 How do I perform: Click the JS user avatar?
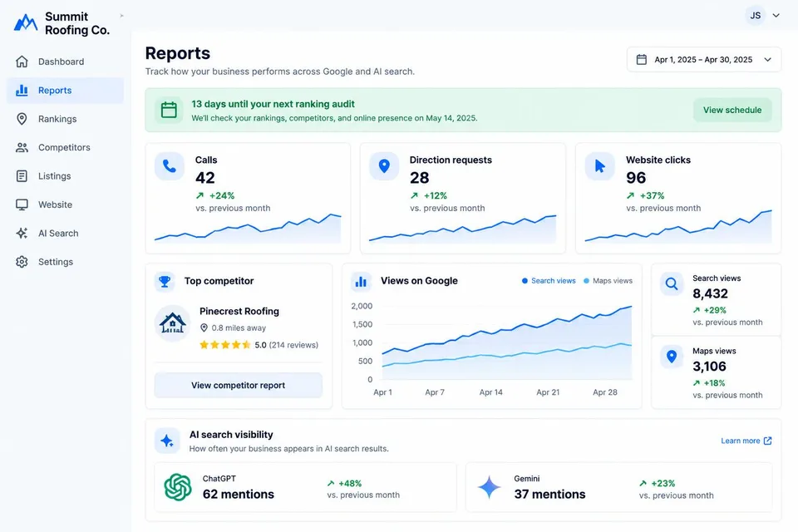coord(756,15)
